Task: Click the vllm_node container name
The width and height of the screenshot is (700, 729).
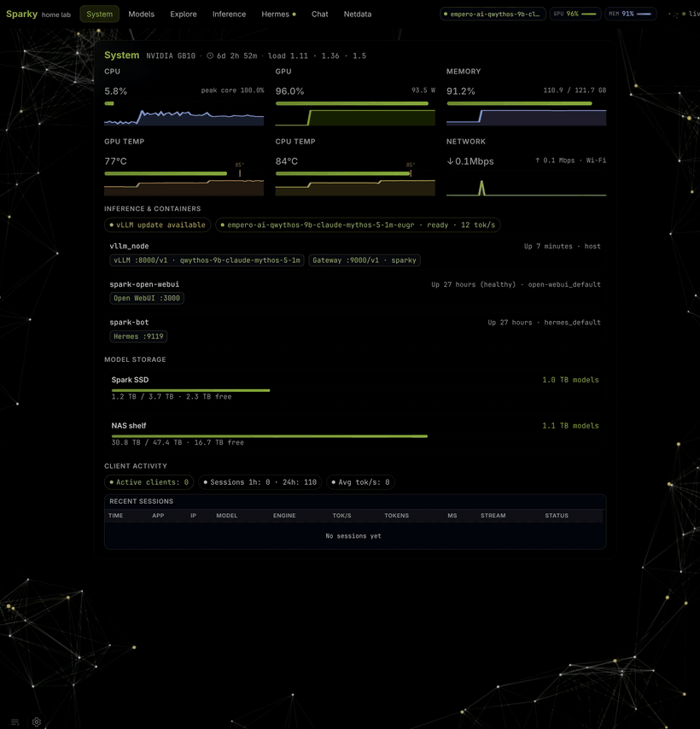Action: point(129,246)
